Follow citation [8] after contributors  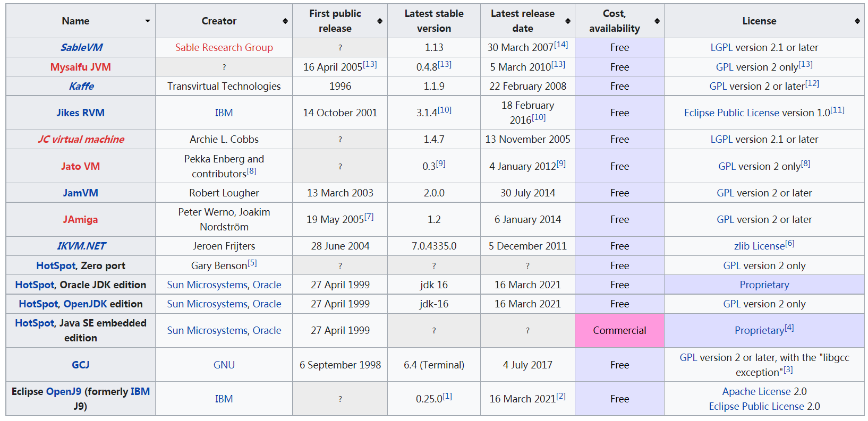252,171
